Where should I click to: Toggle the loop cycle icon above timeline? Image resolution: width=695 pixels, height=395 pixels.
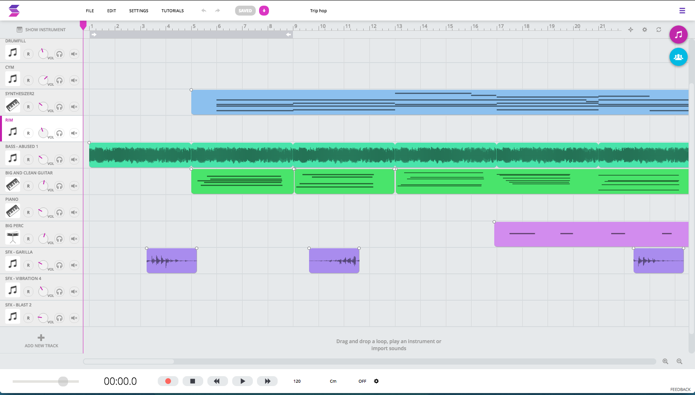(659, 30)
